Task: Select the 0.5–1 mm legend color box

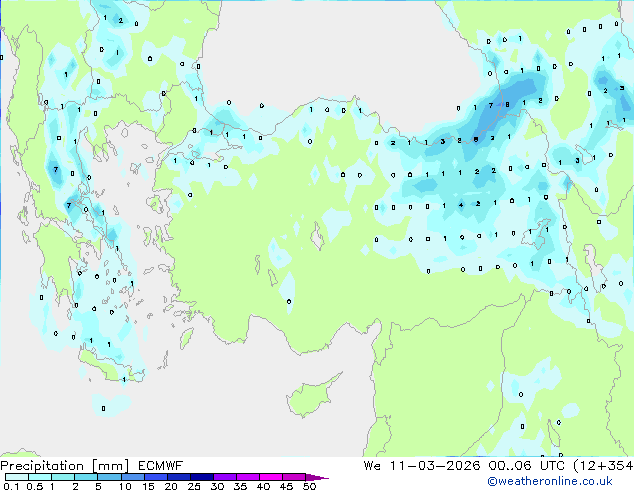Action: [x=40, y=477]
